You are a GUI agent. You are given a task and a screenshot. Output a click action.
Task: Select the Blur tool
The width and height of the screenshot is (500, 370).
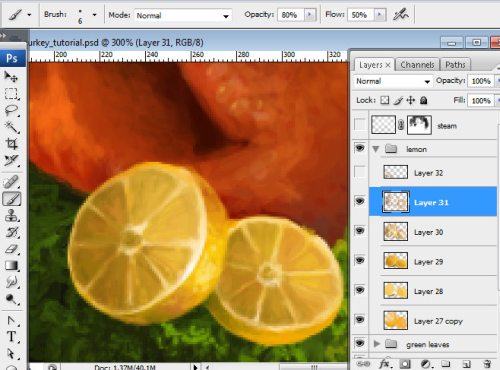point(11,282)
